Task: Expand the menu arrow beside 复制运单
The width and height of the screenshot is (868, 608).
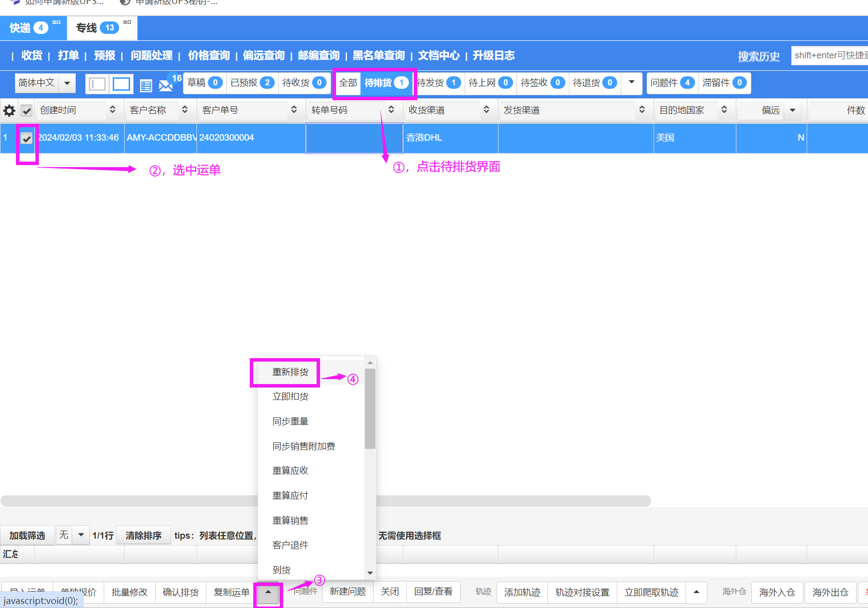Action: pos(268,593)
